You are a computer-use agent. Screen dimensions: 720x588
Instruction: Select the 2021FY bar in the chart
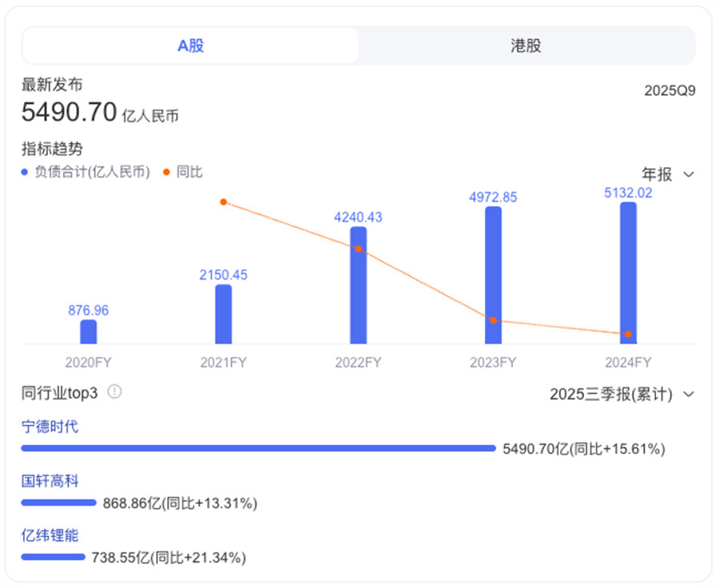224,314
